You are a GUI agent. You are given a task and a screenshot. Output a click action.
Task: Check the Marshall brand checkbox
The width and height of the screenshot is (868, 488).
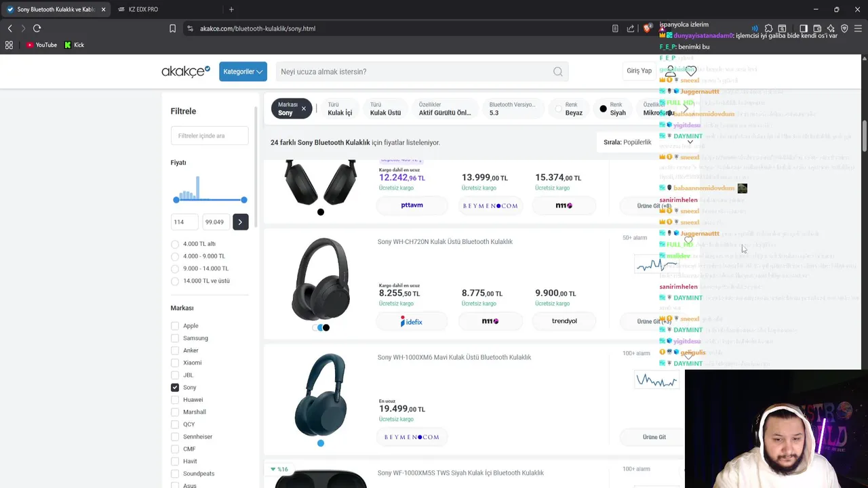tap(175, 412)
